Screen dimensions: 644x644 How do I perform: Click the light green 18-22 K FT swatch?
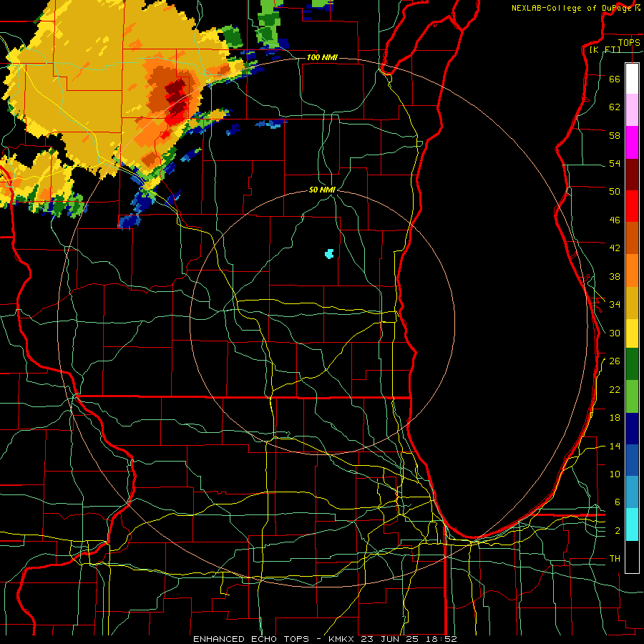pyautogui.click(x=632, y=396)
